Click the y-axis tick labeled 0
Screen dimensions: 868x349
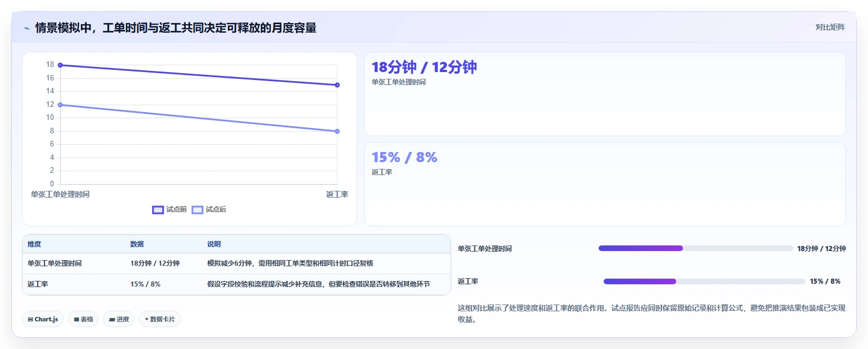click(x=52, y=184)
